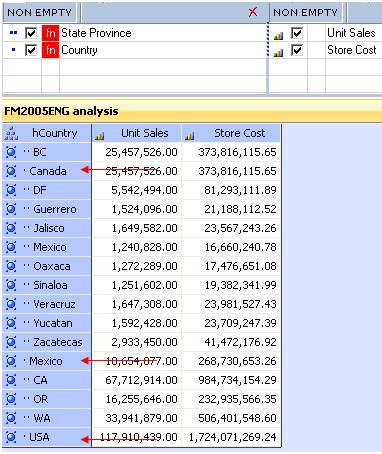Click the left NON EMPTY button
Viewport: 382px width, 454px height.
[x=39, y=13]
